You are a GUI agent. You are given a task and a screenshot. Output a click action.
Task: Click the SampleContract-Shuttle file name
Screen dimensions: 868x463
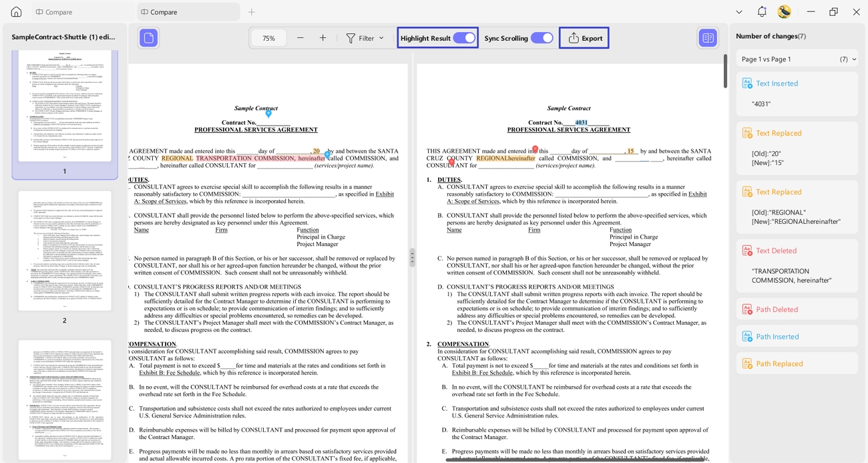pyautogui.click(x=63, y=37)
